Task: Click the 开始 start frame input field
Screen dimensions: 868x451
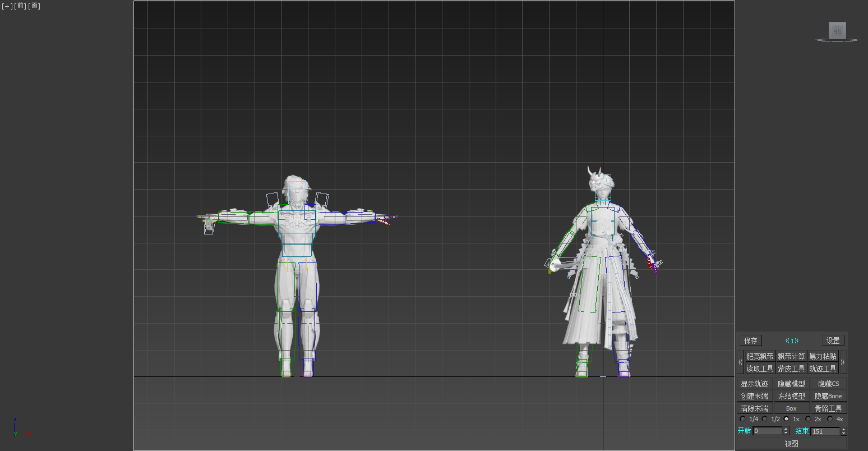Action: [767, 431]
